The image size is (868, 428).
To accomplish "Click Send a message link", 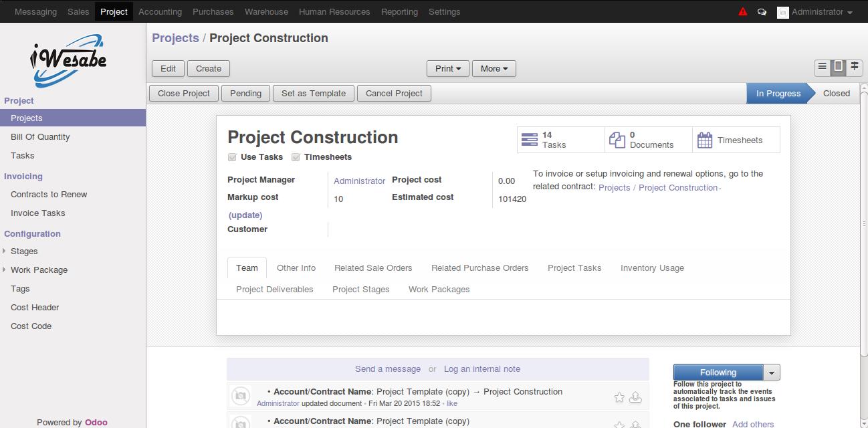I will [x=388, y=369].
